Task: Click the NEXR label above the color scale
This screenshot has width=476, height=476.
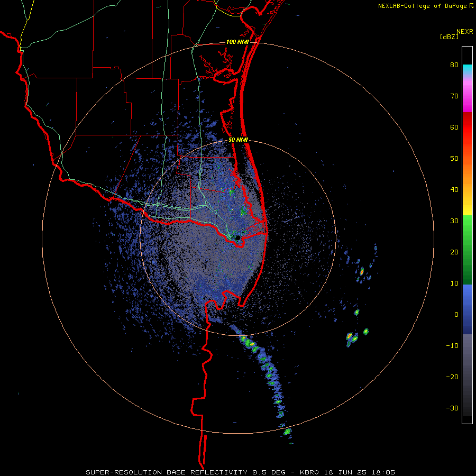Action: click(464, 32)
